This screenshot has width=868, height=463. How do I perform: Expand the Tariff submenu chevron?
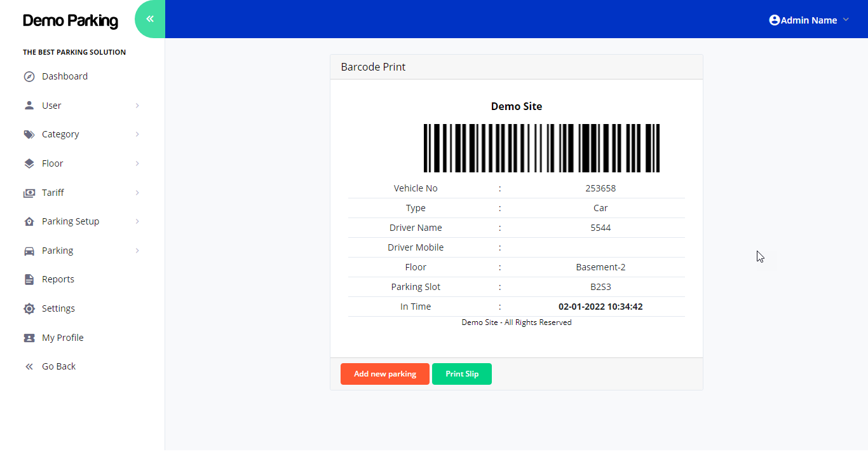pos(137,193)
